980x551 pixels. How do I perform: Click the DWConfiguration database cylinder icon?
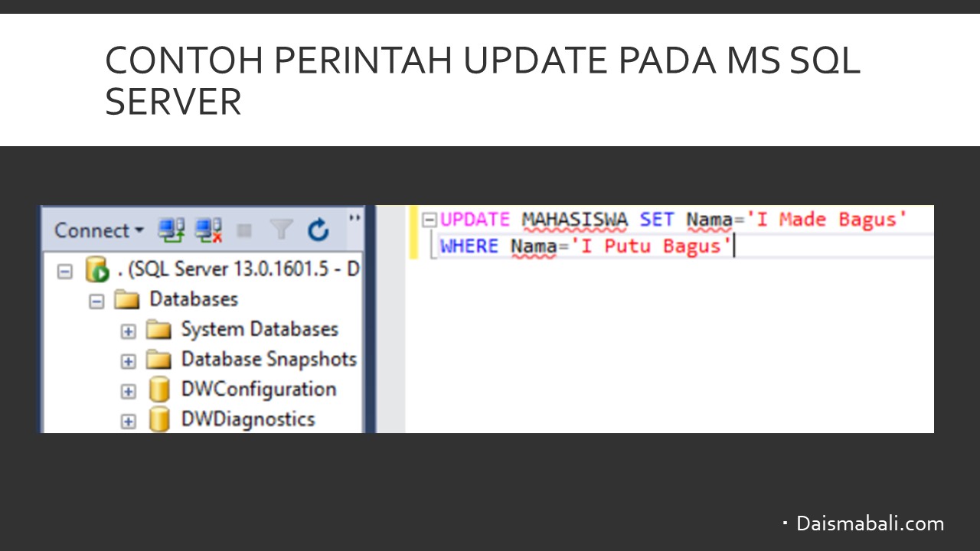point(158,390)
